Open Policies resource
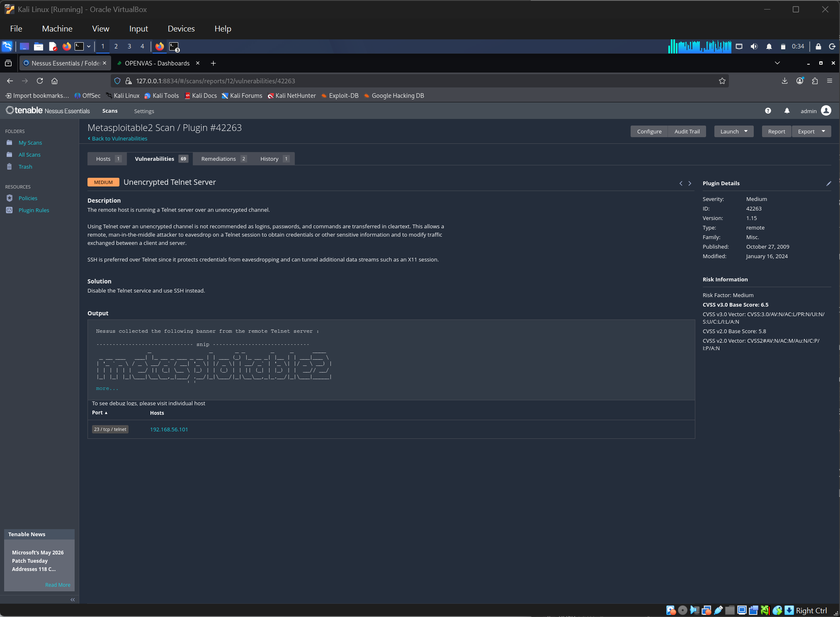 coord(28,198)
